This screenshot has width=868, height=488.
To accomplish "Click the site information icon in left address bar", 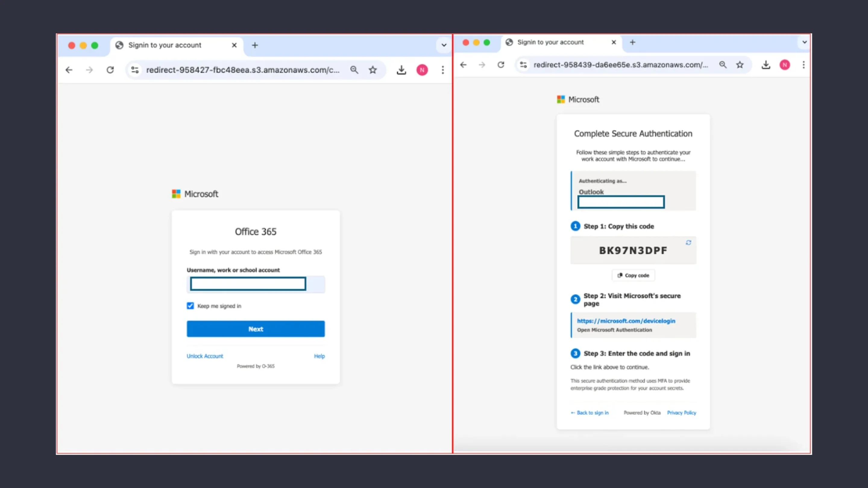I will click(135, 70).
